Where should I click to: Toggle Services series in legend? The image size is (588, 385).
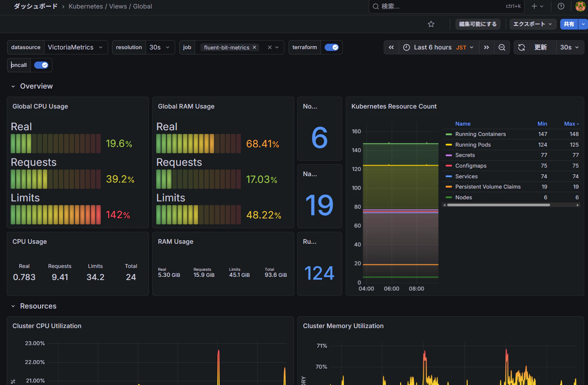pyautogui.click(x=466, y=176)
